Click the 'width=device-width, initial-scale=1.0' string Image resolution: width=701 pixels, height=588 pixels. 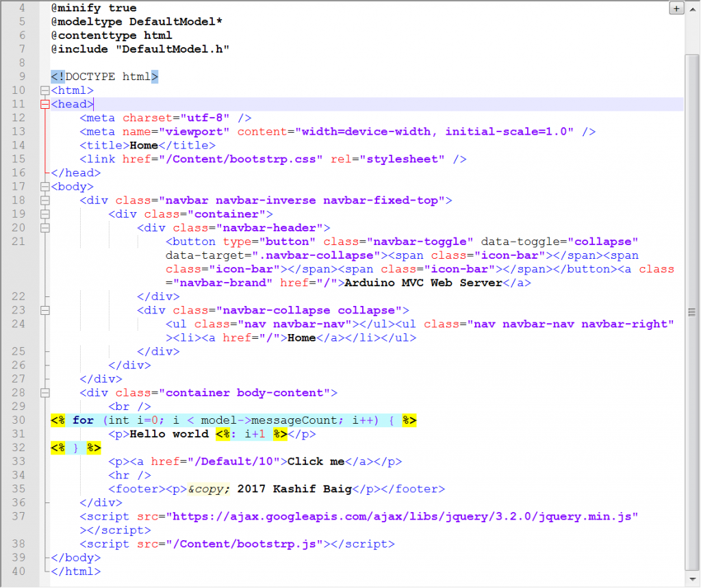coord(434,132)
